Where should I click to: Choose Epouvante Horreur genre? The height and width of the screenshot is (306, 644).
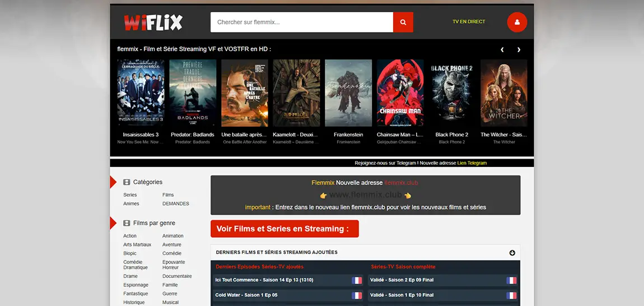[174, 265]
